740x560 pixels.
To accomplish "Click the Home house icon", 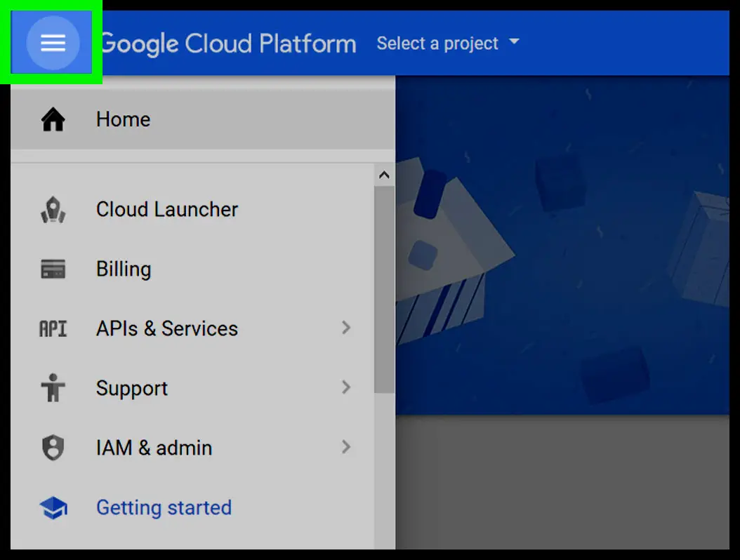I will click(x=53, y=119).
